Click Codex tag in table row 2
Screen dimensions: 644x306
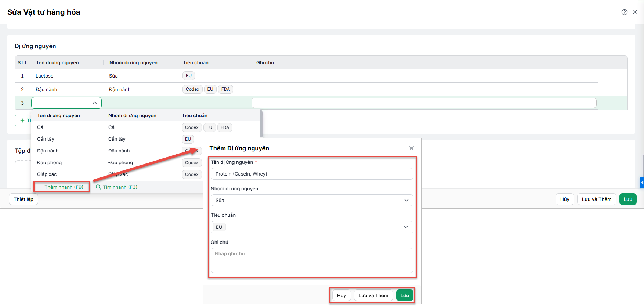coord(192,89)
